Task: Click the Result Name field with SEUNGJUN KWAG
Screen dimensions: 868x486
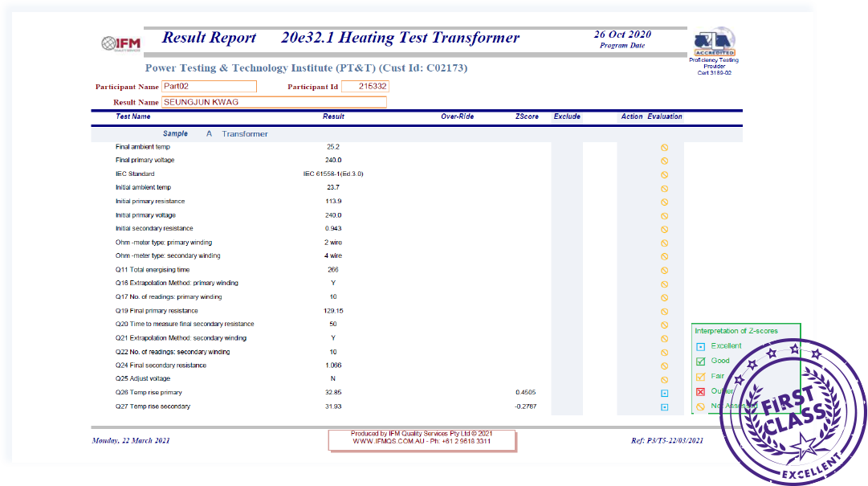Action: (x=274, y=102)
